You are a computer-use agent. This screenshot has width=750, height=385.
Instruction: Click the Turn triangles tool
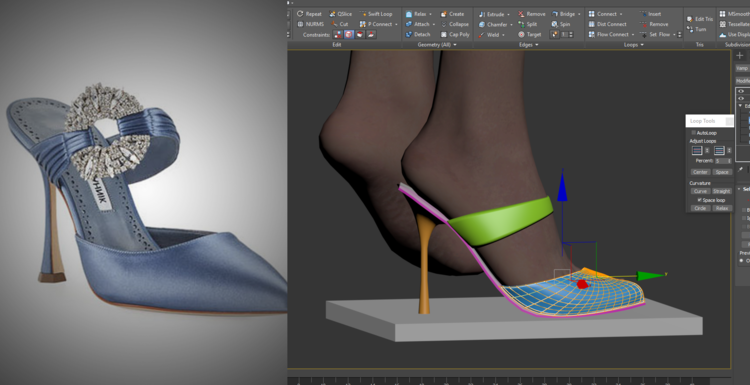click(x=696, y=29)
